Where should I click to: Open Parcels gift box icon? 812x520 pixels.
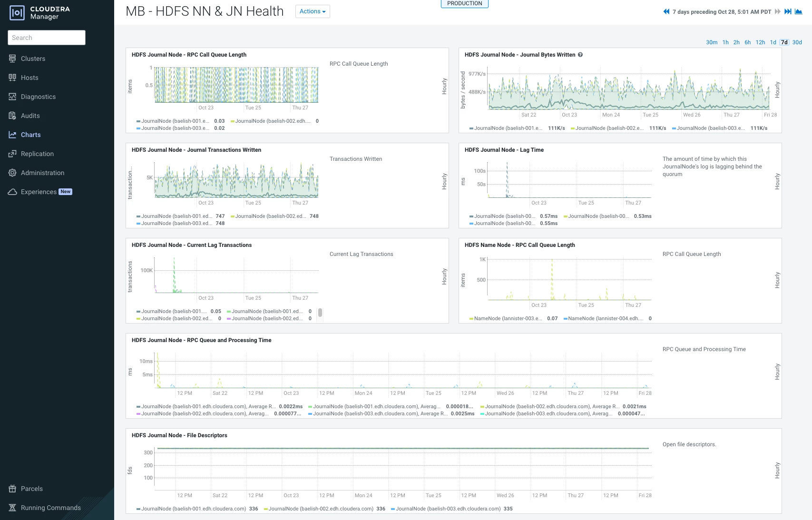(x=12, y=489)
